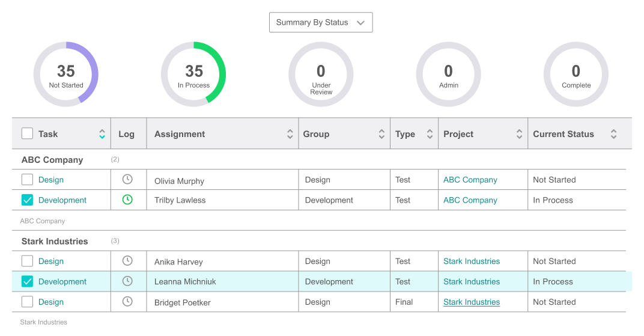Open Stark Industries project in Anika Harvey row
644x336 pixels.
pos(472,261)
